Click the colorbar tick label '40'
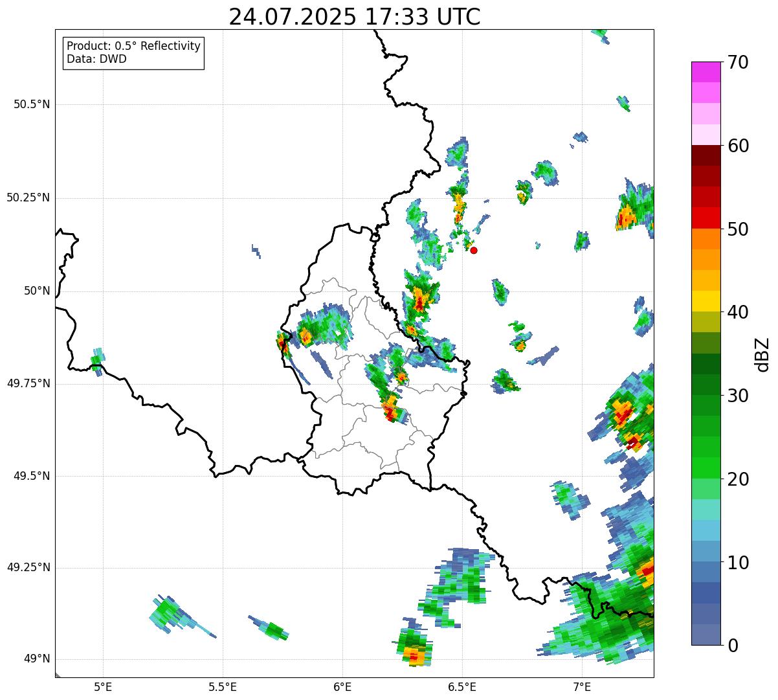This screenshot has height=700, width=778. [x=738, y=312]
